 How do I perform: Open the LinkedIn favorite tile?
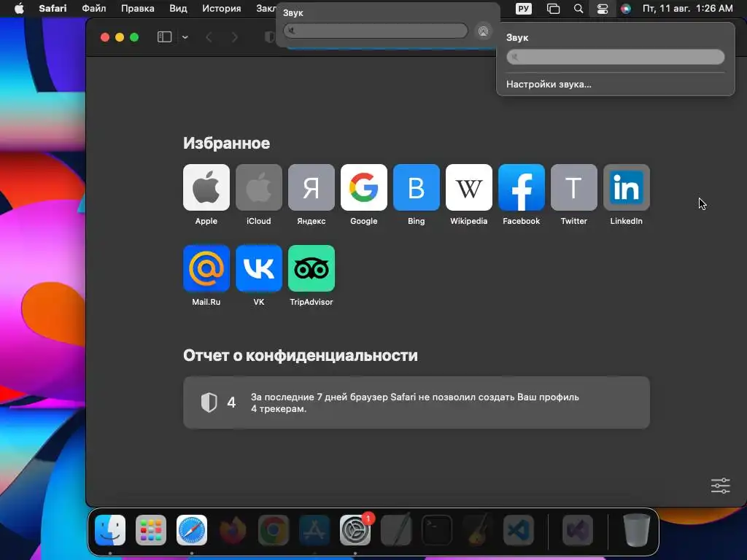coord(627,187)
